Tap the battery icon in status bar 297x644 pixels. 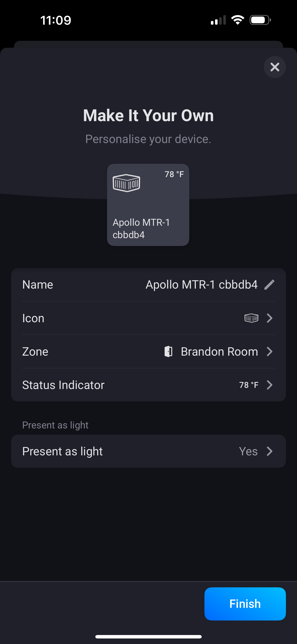[x=260, y=20]
